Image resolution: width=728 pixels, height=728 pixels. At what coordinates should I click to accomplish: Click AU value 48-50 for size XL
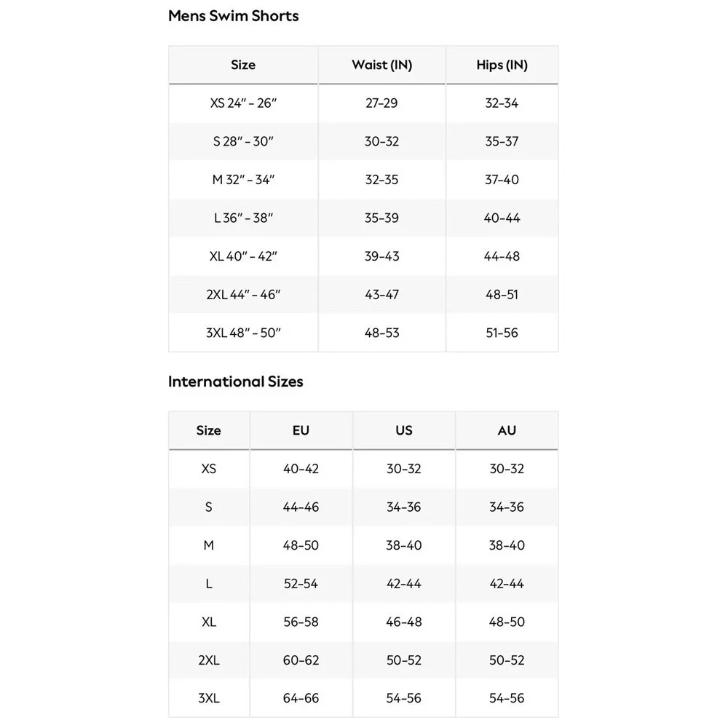click(x=507, y=622)
